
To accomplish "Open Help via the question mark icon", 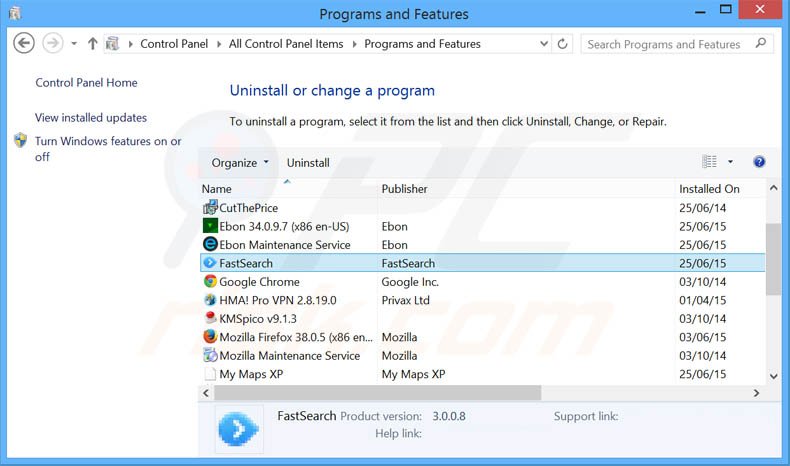I will click(759, 162).
